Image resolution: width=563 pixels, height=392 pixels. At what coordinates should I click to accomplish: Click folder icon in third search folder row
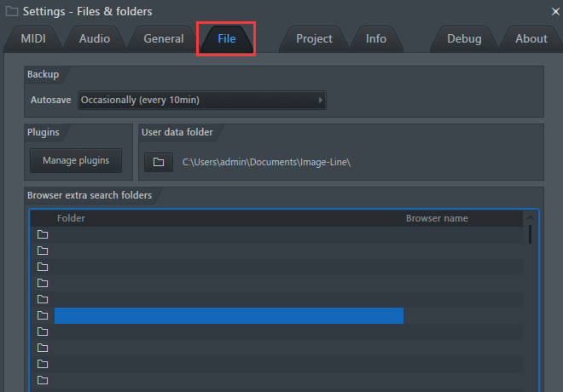coord(43,267)
